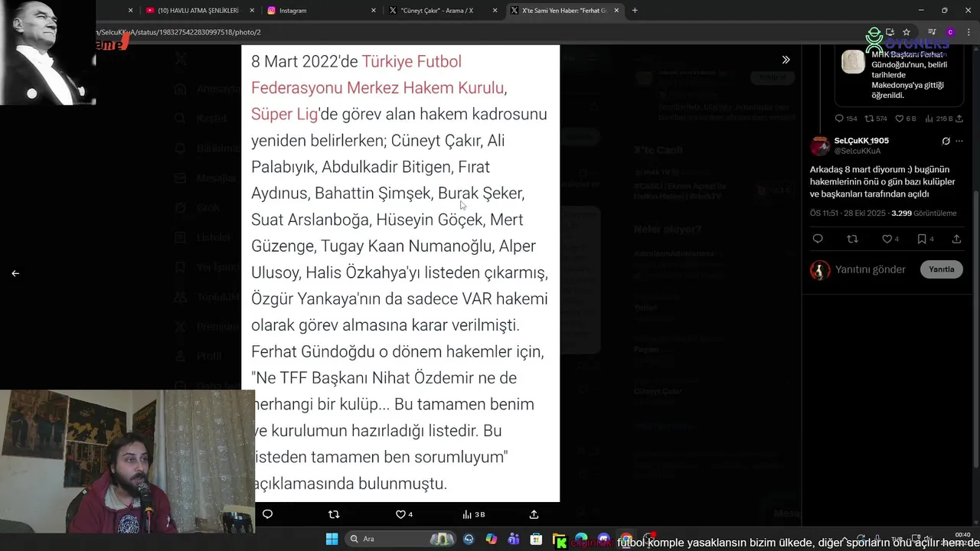
Task: Open Copilot from the taskbar
Action: [x=491, y=539]
